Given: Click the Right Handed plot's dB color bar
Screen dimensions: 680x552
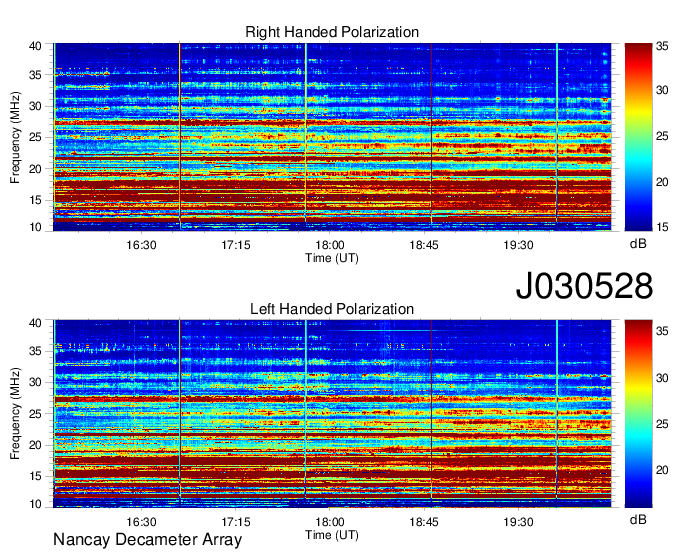Looking at the screenshot, I should pos(638,137).
